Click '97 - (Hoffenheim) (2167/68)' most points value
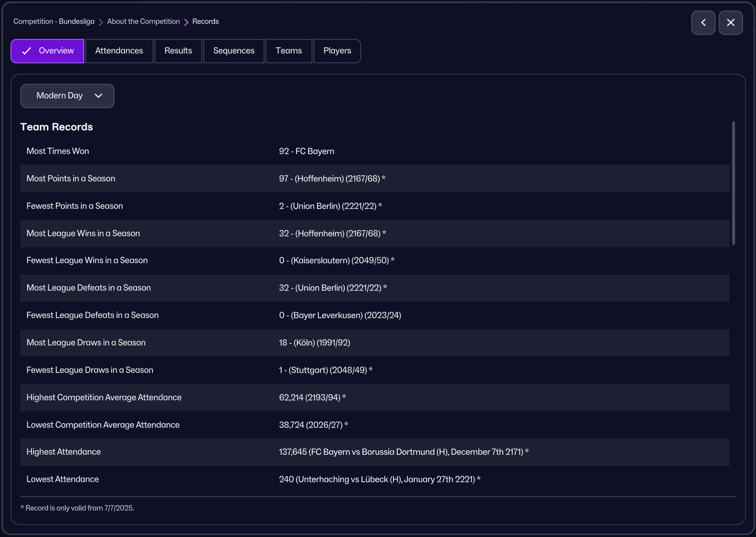This screenshot has height=537, width=756. click(x=332, y=179)
